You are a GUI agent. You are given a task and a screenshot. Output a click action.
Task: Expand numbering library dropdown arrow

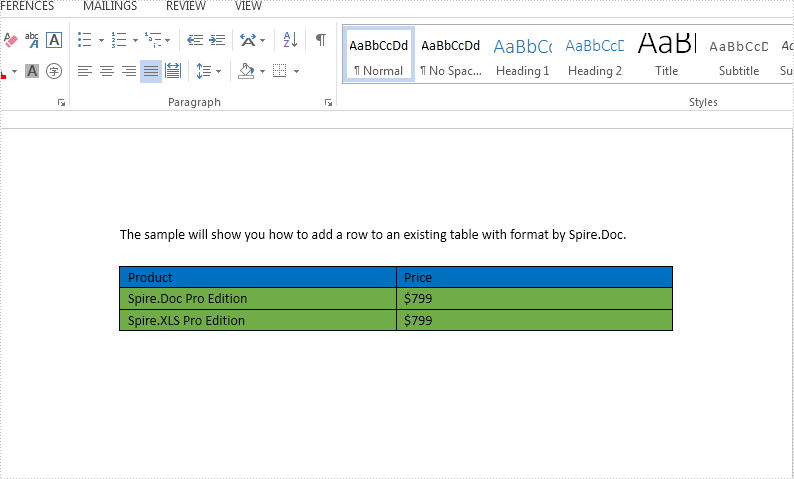135,40
